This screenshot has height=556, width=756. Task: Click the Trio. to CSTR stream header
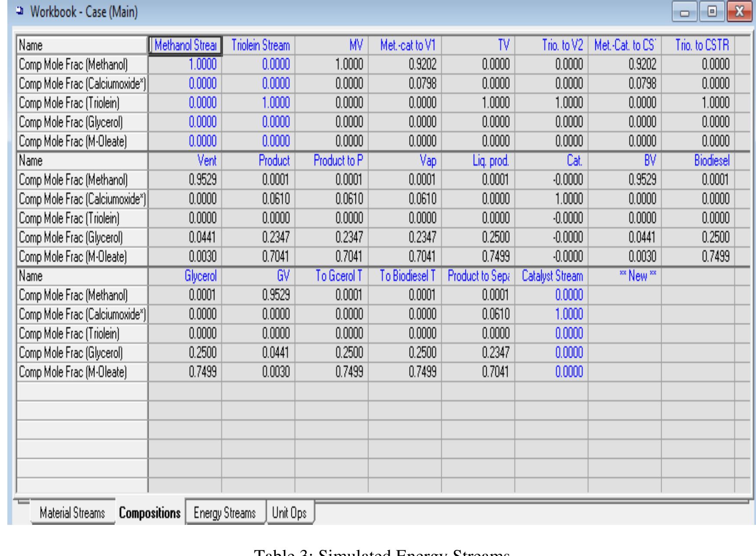[698, 45]
